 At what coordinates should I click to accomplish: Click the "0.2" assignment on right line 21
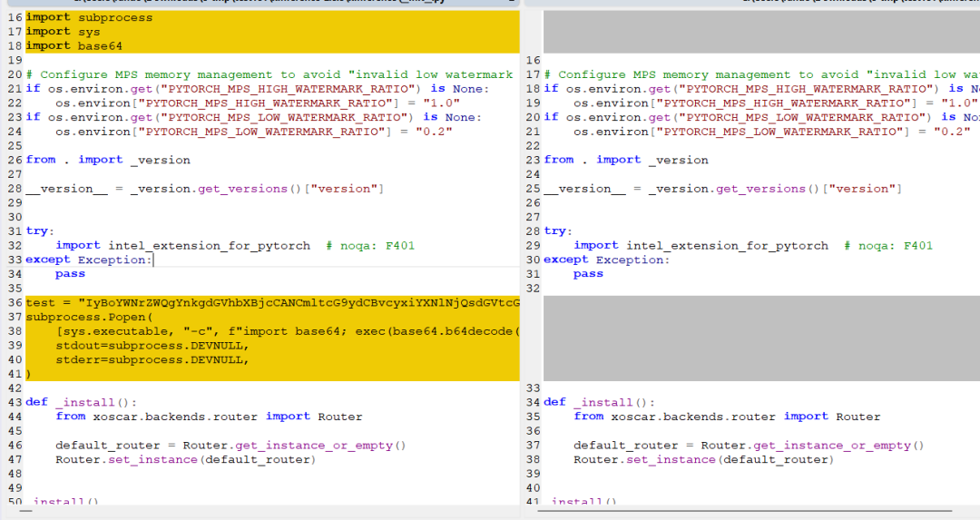tap(772, 132)
